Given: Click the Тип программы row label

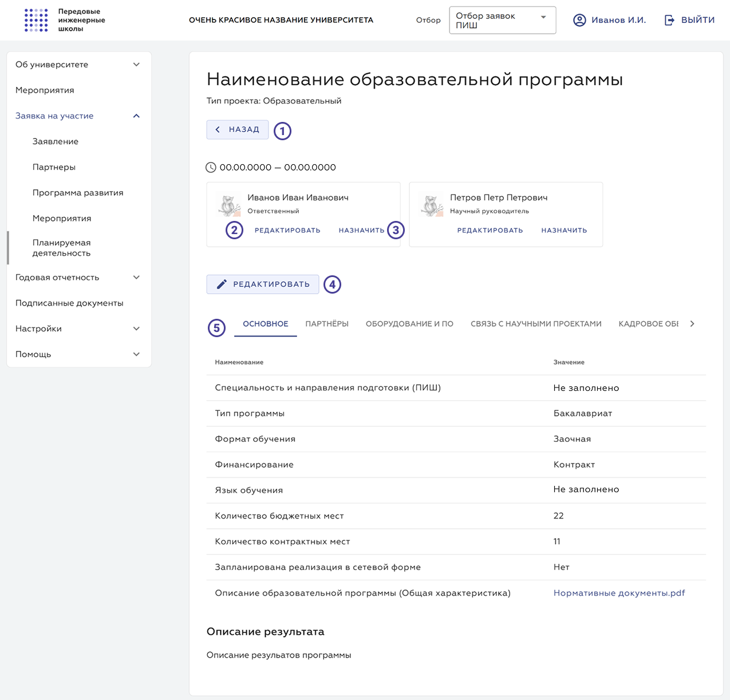Looking at the screenshot, I should coord(250,413).
